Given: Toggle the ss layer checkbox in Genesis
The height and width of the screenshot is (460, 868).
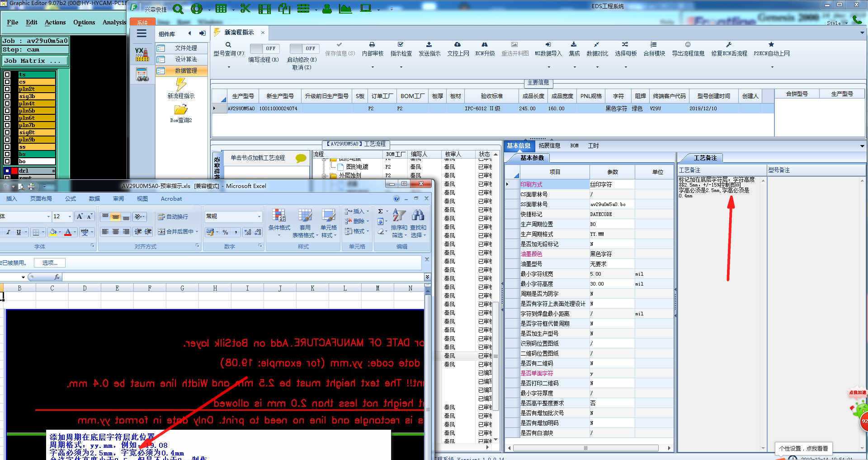Looking at the screenshot, I should pyautogui.click(x=7, y=147).
